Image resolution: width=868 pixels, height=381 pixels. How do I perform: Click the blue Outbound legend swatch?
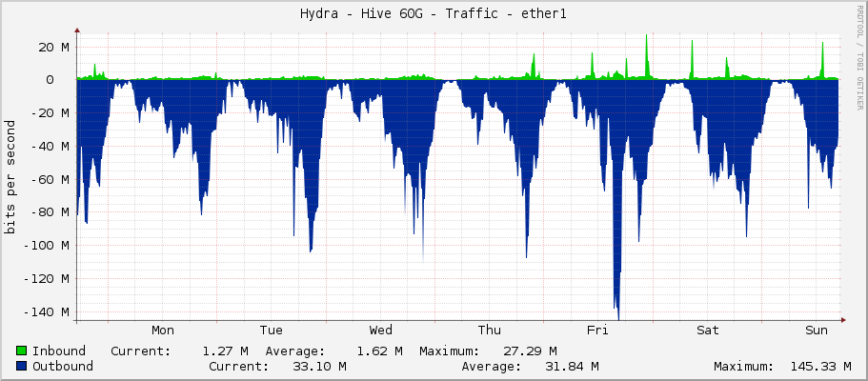tap(23, 366)
